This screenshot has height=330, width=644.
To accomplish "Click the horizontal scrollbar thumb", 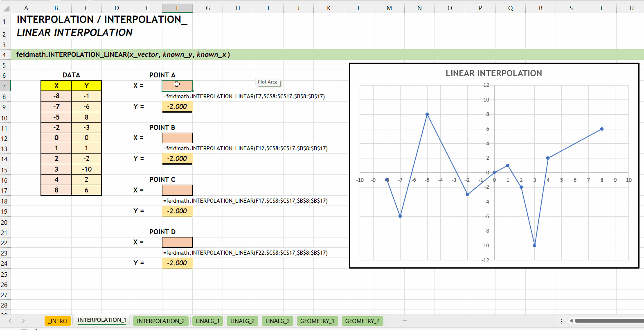I will [609, 321].
